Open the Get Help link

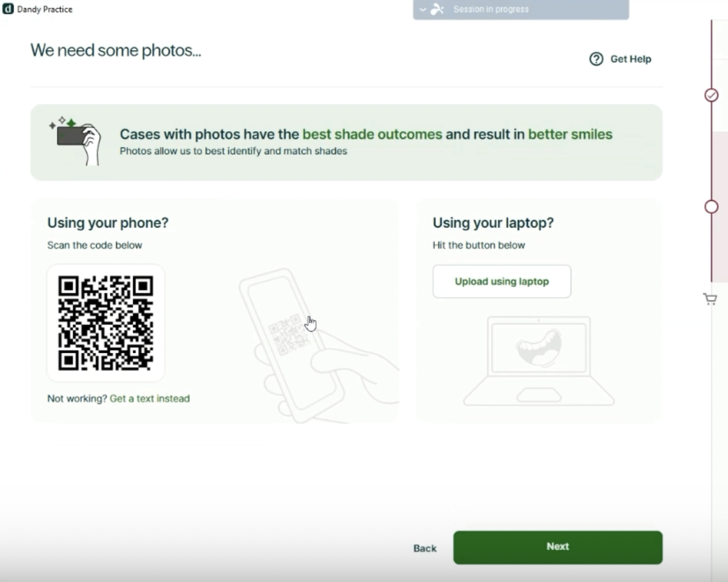coord(620,59)
